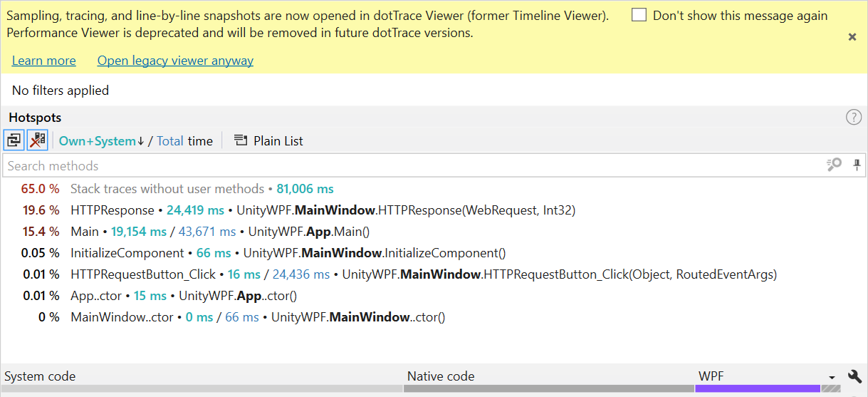Expand the subsystems dropdown arrow
The width and height of the screenshot is (868, 397).
(x=832, y=377)
